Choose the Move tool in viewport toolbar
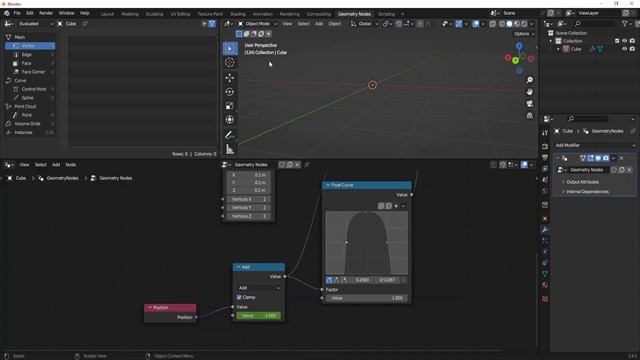This screenshot has height=360, width=640. coord(230,78)
